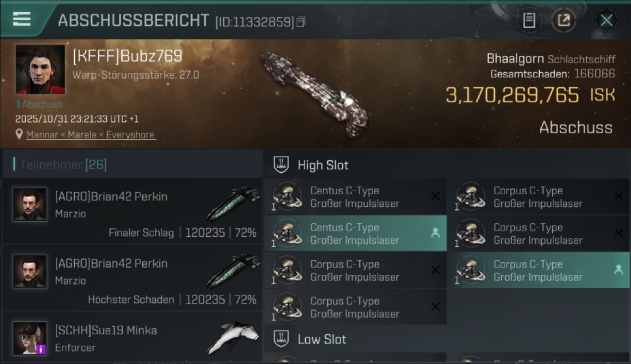Copy the kill report ID
Viewport: 631px width, 364px height.
pos(301,22)
